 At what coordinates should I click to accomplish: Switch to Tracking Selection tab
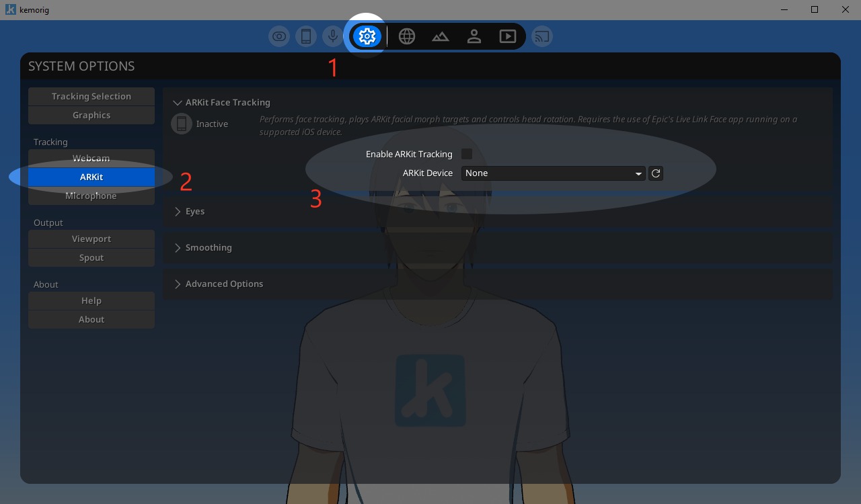coord(91,96)
